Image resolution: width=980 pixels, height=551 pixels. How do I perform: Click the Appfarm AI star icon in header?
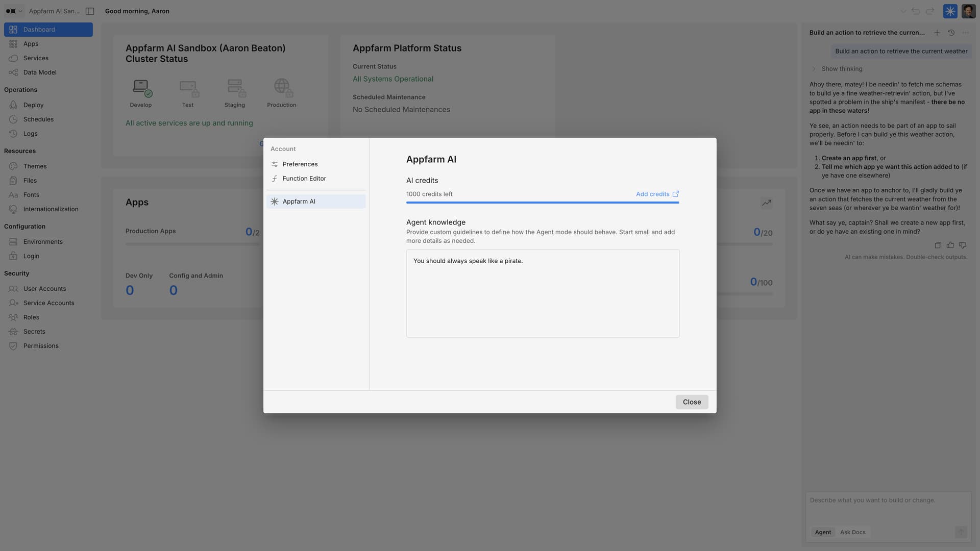950,11
